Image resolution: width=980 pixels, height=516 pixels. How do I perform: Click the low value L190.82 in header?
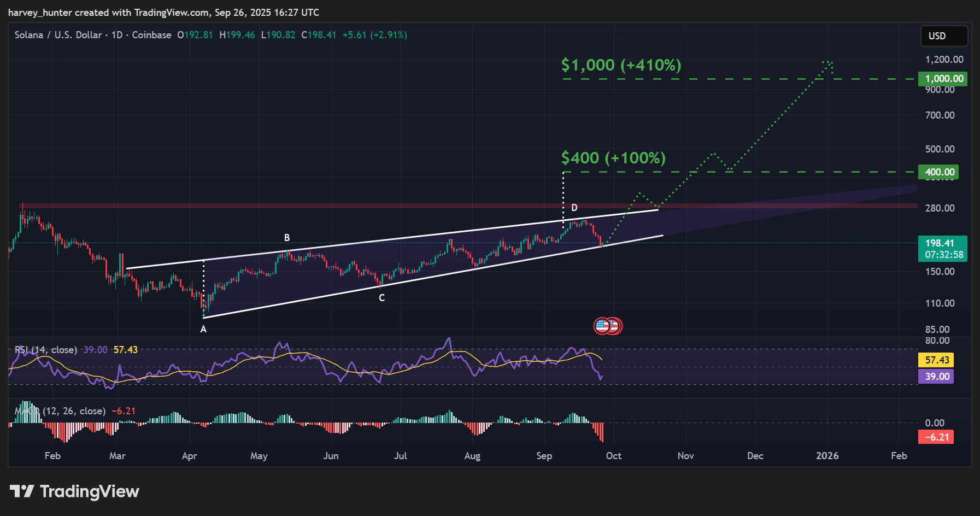click(x=278, y=35)
